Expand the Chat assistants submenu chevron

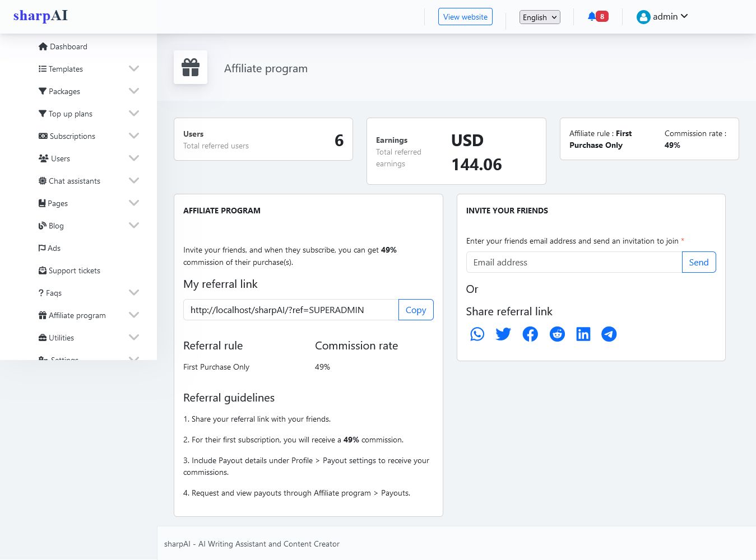(134, 181)
